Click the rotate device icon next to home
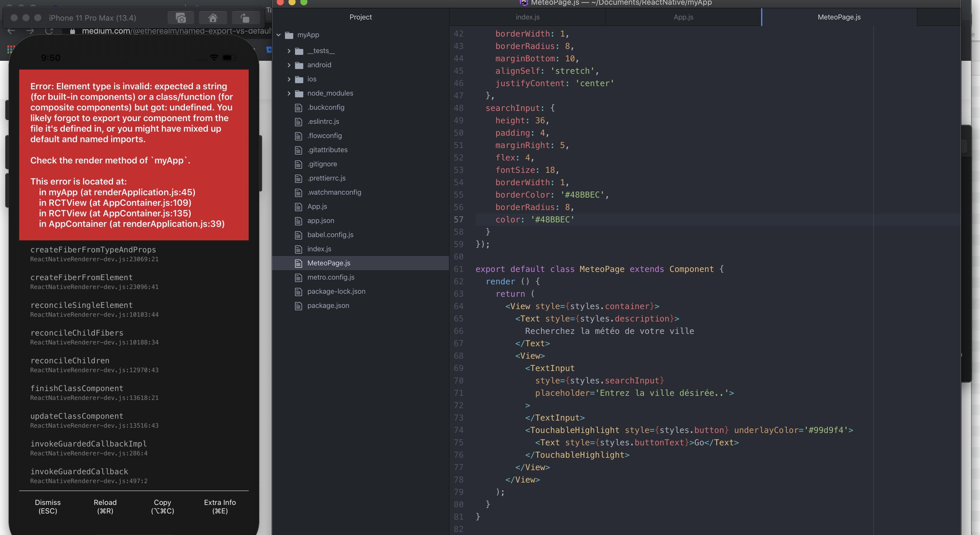The image size is (980, 535). click(x=245, y=17)
